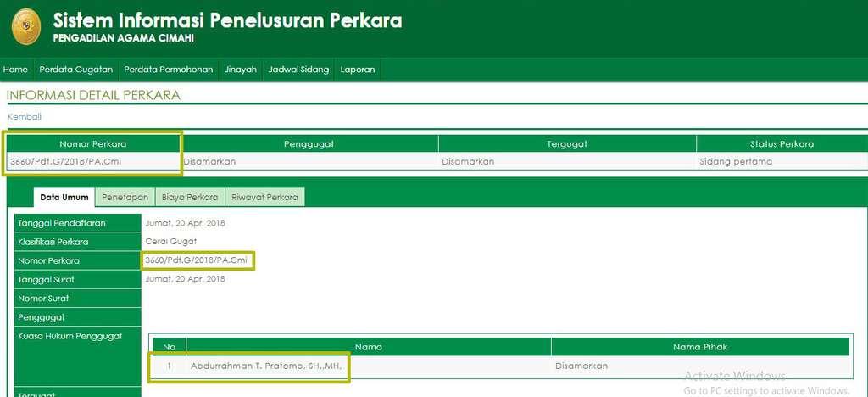Viewport: 868px width, 397px height.
Task: Switch to the Biaya Perkara tab
Action: (x=190, y=197)
